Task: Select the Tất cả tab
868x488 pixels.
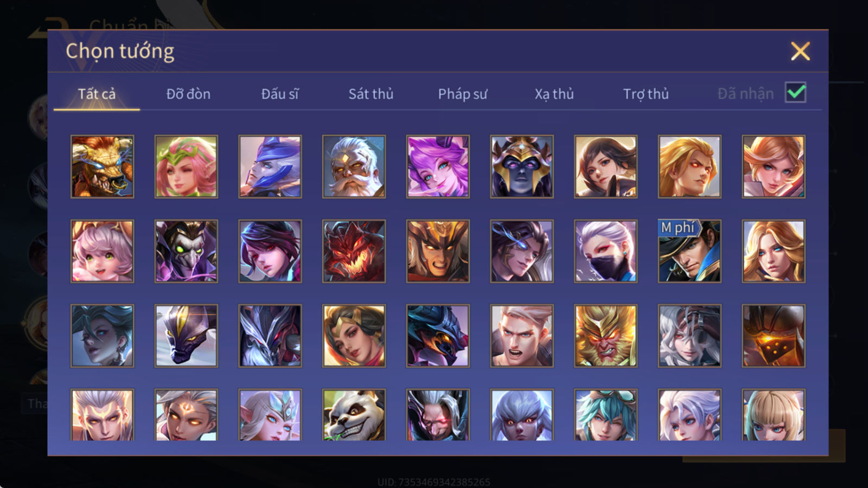Action: pos(97,94)
